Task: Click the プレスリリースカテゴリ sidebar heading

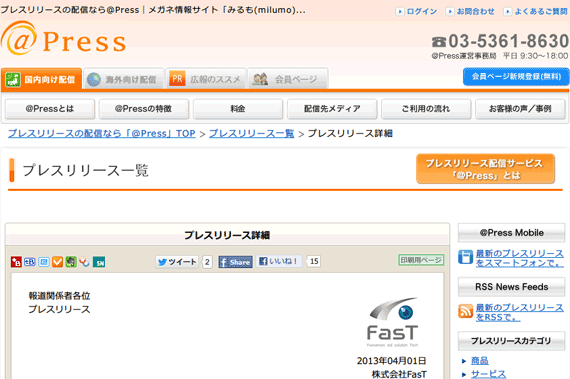Action: [x=511, y=341]
